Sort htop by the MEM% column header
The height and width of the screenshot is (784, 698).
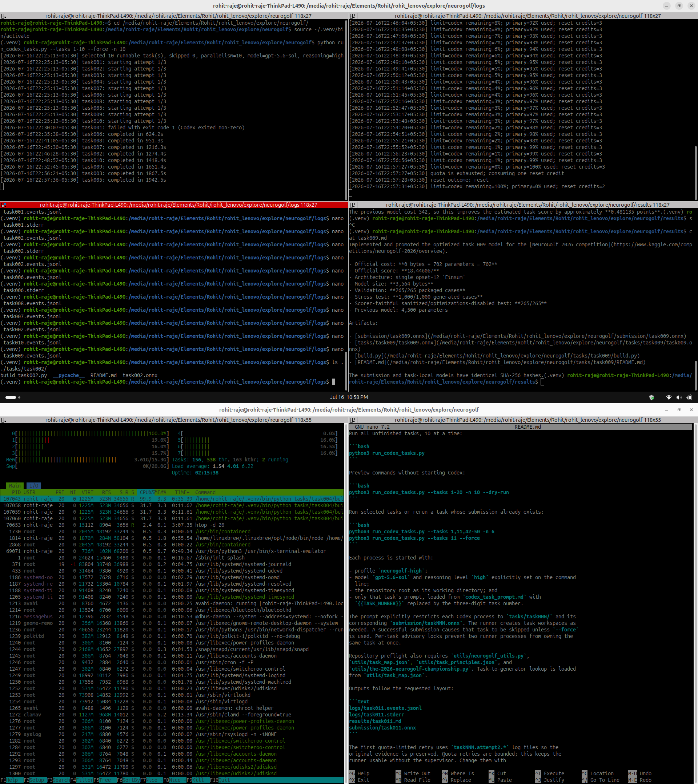160,493
